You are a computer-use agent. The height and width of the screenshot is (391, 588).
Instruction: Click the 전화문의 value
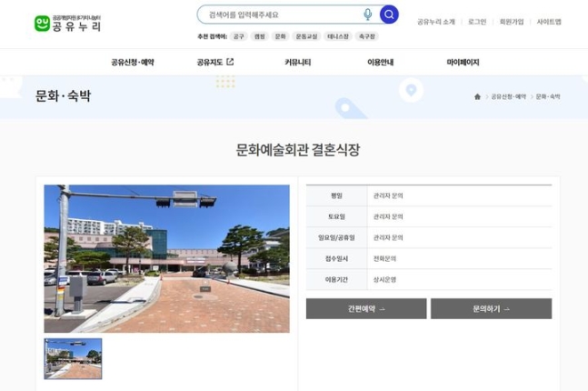pos(384,258)
